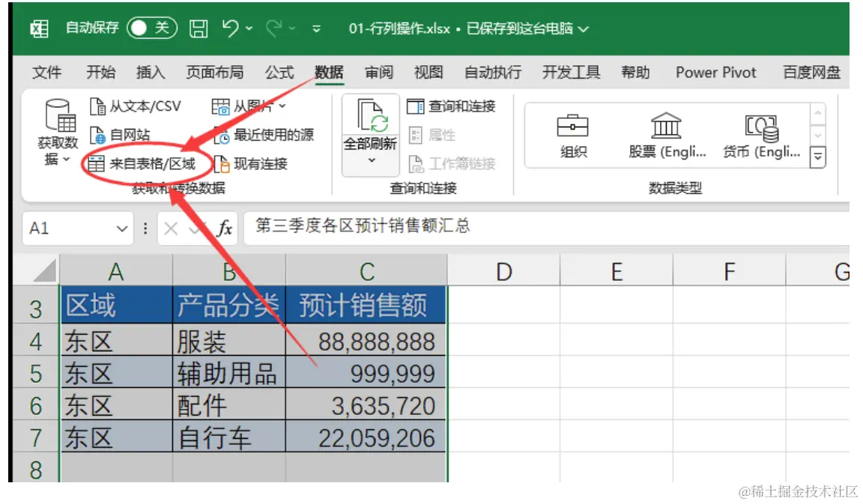Image resolution: width=863 pixels, height=504 pixels.
Task: Expand the 全部刷新 dropdown chevron
Action: (372, 161)
